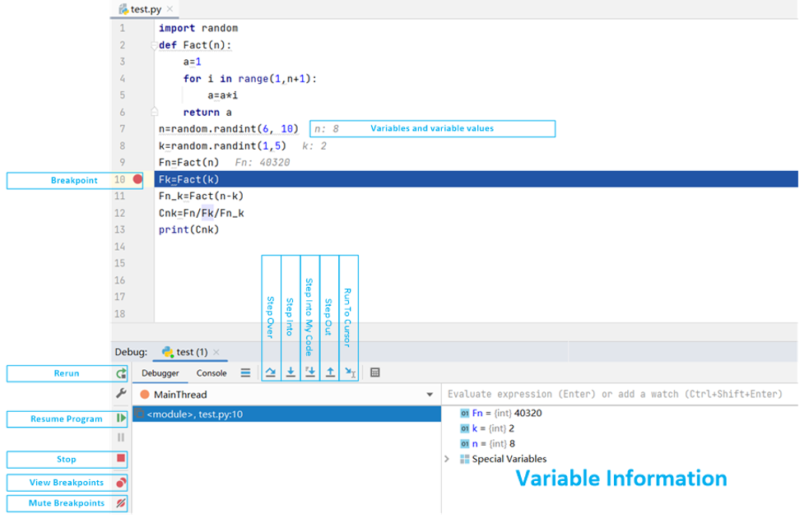Open the debugger layout options menu

[245, 372]
